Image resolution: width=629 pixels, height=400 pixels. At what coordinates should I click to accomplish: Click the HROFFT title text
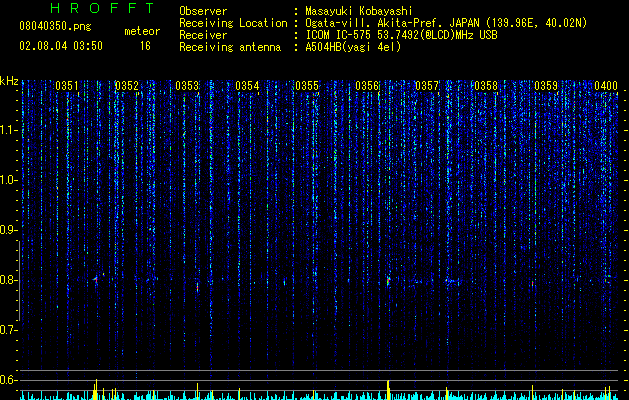(x=103, y=8)
